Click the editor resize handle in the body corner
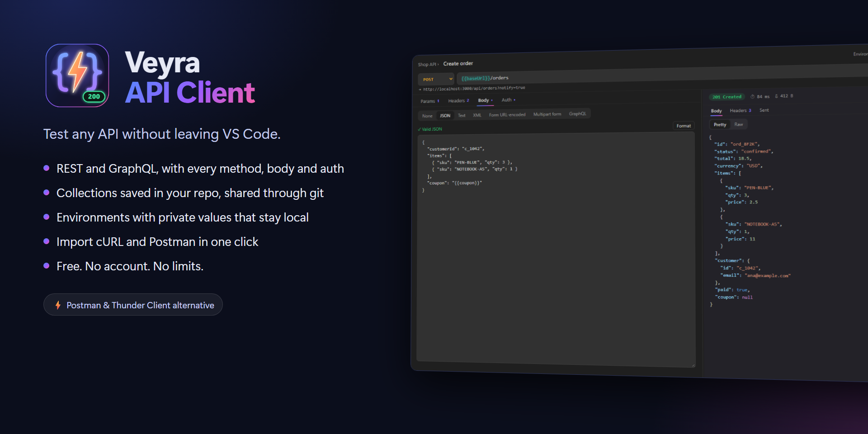Viewport: 868px width, 434px height. [x=693, y=365]
